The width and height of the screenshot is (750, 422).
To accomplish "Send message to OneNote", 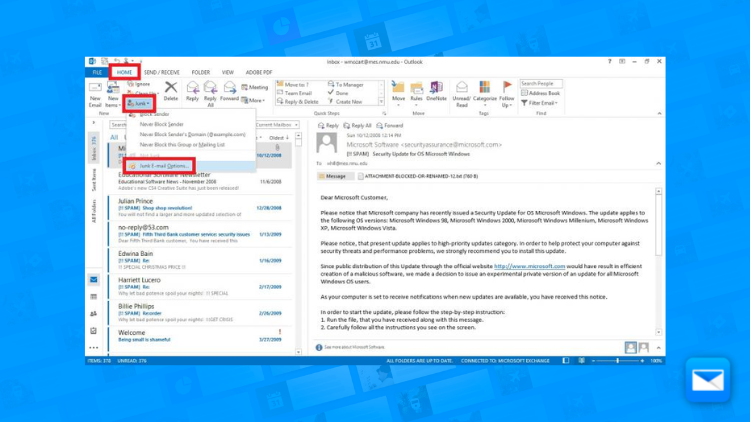I will (x=436, y=91).
